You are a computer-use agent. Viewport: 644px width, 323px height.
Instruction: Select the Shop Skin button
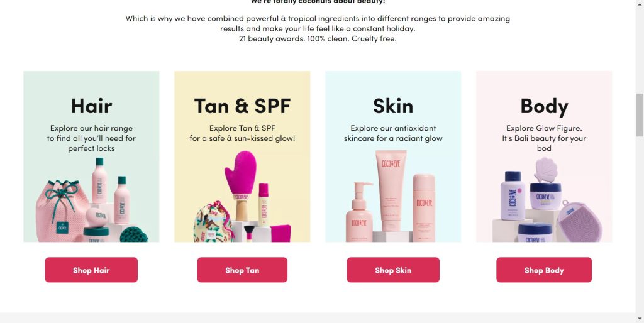coord(393,270)
